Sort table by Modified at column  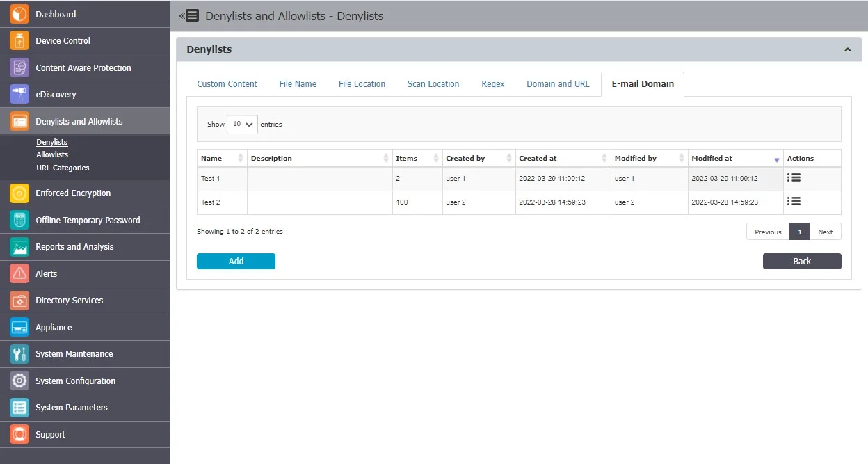[x=736, y=158]
